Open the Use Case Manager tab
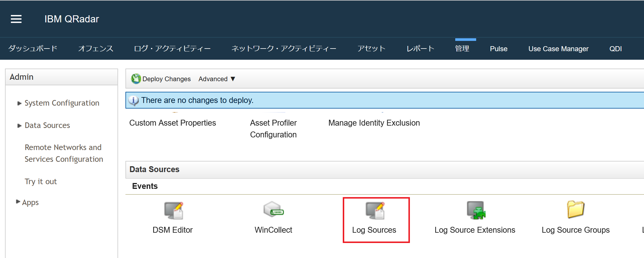The image size is (644, 258). 558,49
